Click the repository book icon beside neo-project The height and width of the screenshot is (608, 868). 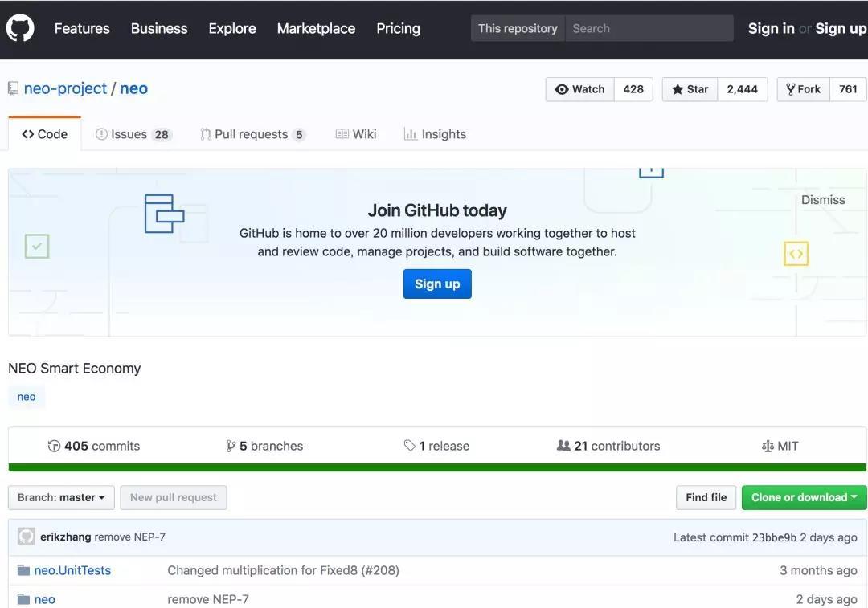[14, 88]
